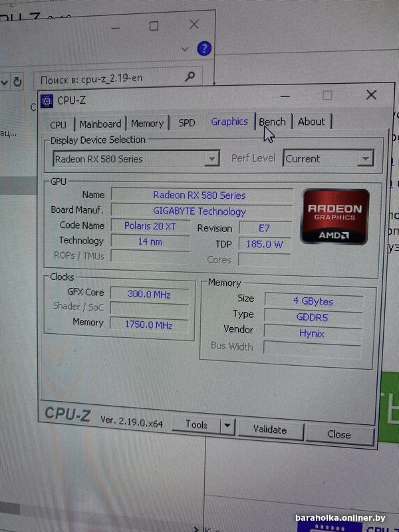Viewport: 399px width, 532px height.
Task: Expand the Tools dropdown arrow
Action: [x=227, y=426]
